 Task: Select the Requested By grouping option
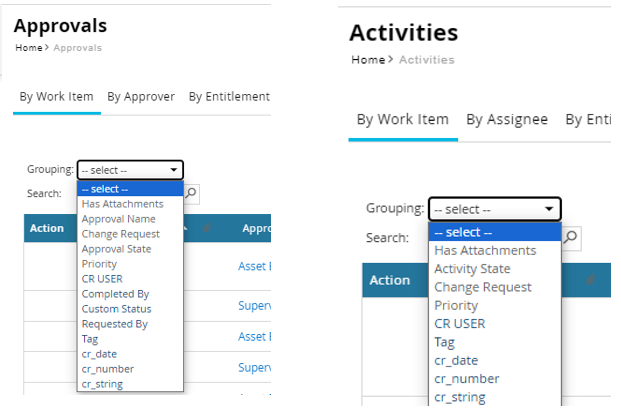click(114, 324)
